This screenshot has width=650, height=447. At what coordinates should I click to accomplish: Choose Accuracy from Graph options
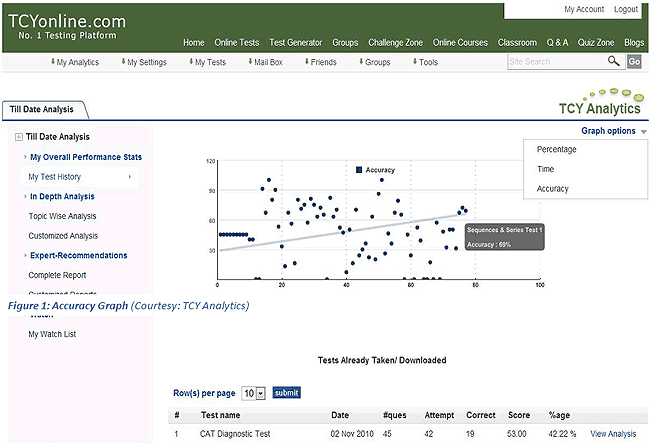click(x=553, y=189)
